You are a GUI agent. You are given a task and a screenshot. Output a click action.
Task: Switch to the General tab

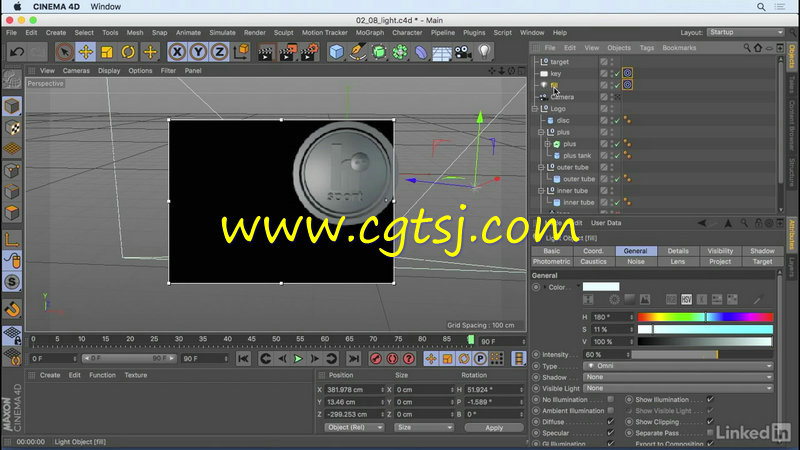point(635,251)
